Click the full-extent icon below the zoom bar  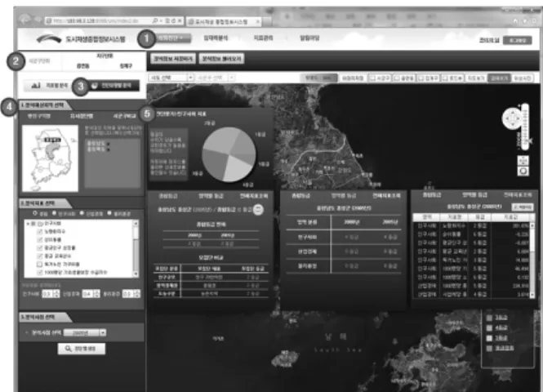coord(523,160)
